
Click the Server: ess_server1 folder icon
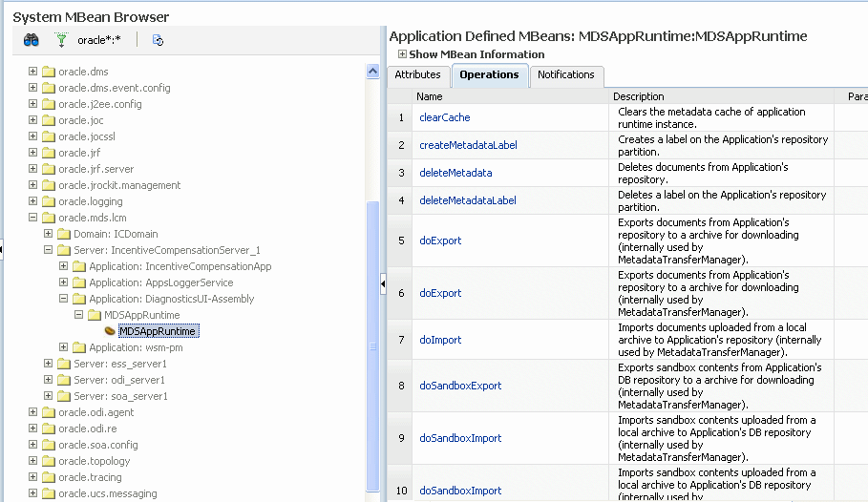coord(64,364)
